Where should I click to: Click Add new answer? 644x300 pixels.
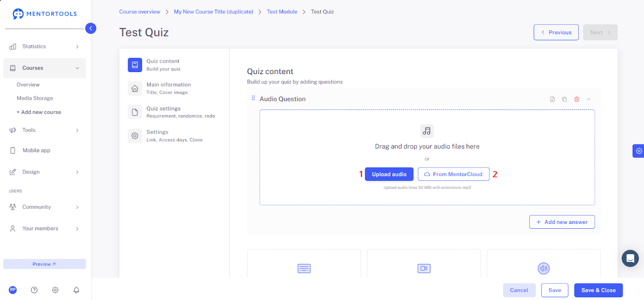(x=562, y=222)
